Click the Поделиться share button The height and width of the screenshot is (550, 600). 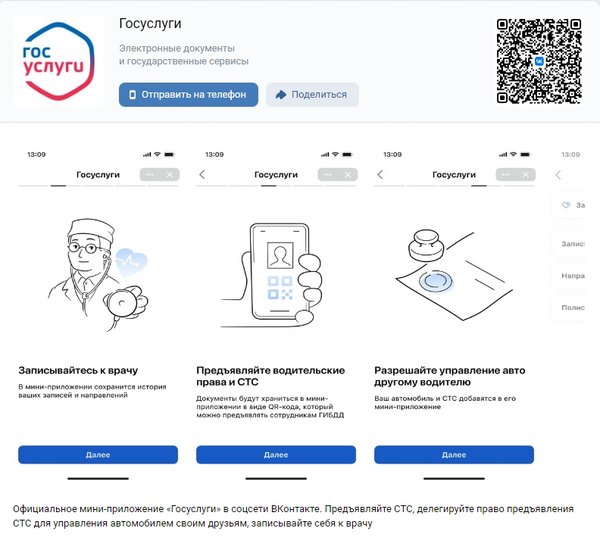312,95
